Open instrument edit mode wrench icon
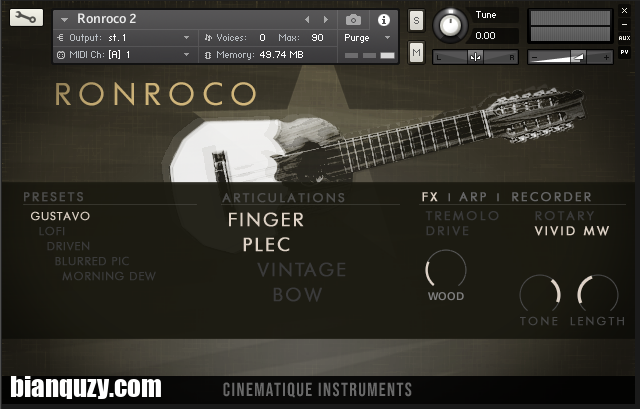 point(26,18)
